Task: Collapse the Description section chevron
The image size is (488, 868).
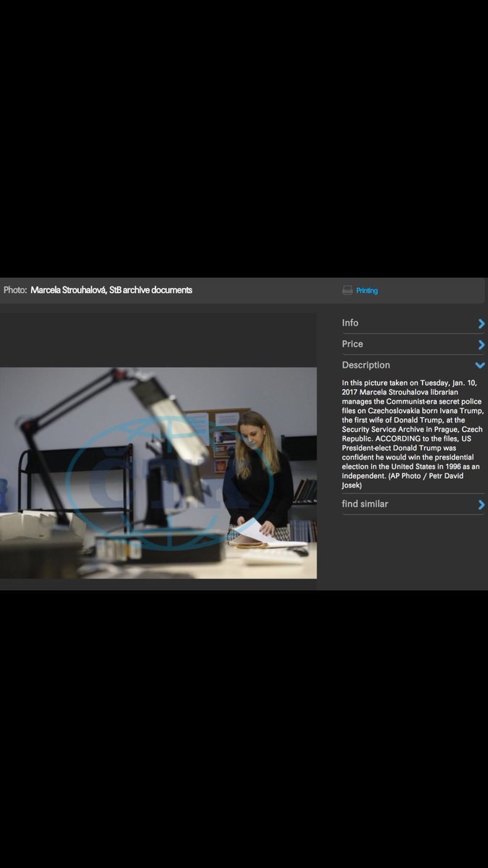Action: (x=481, y=365)
